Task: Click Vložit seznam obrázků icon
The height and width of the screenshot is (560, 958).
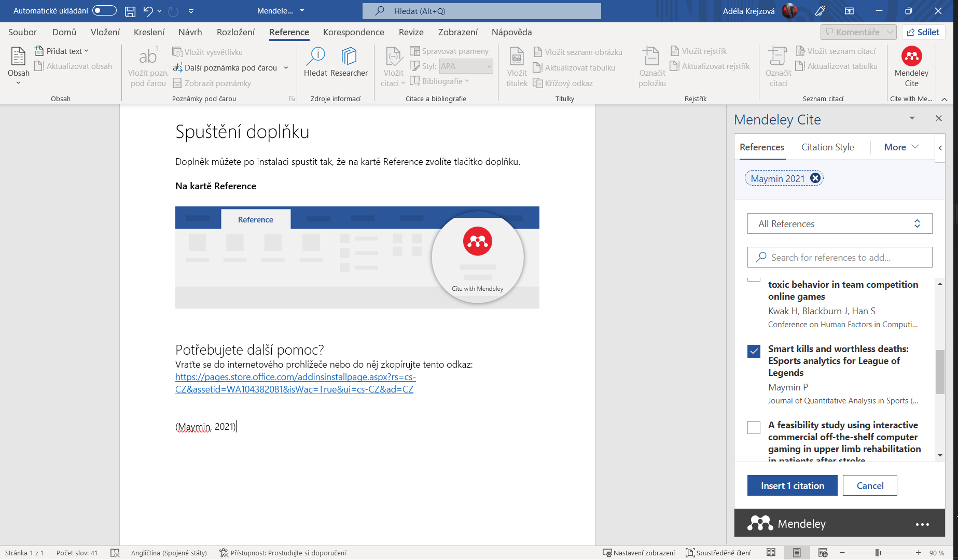Action: click(538, 52)
